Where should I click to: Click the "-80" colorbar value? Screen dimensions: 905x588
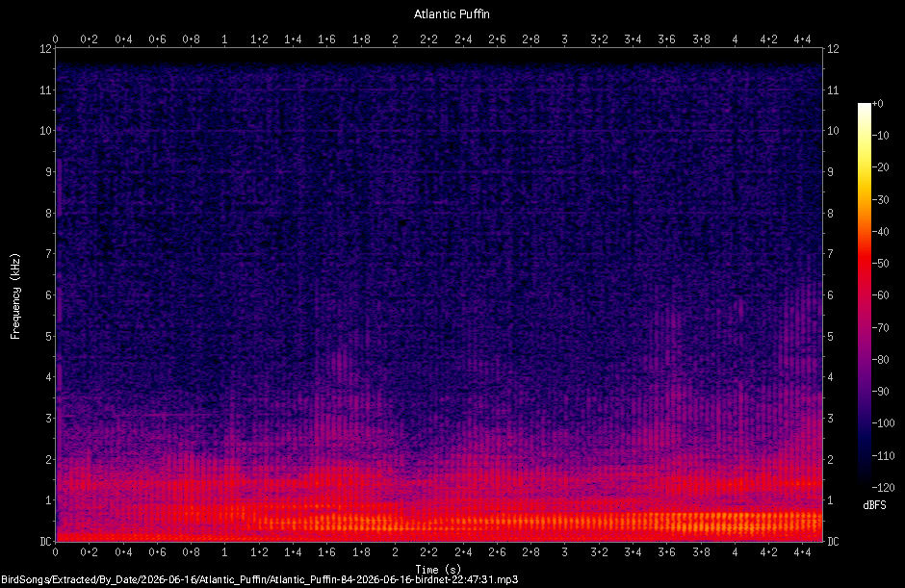880,360
